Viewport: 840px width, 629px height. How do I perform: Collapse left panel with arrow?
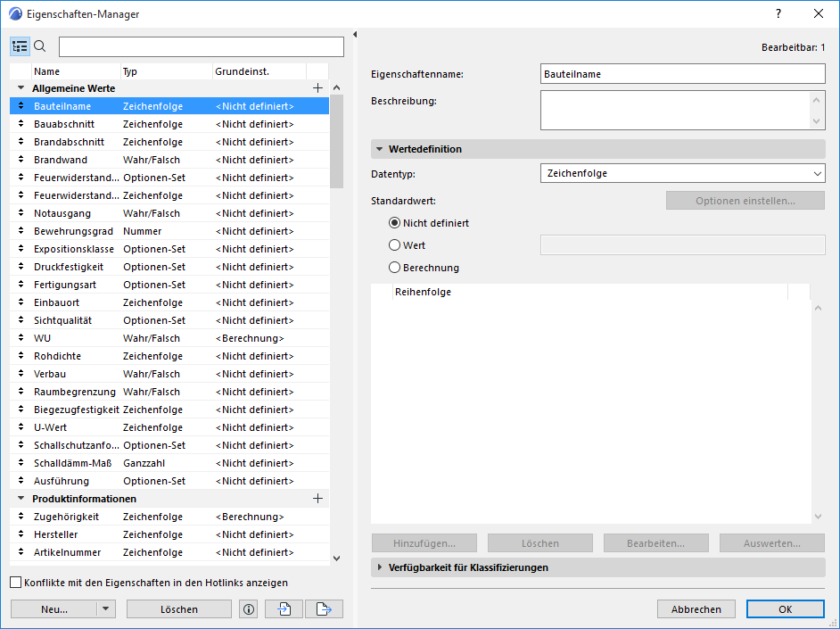355,34
